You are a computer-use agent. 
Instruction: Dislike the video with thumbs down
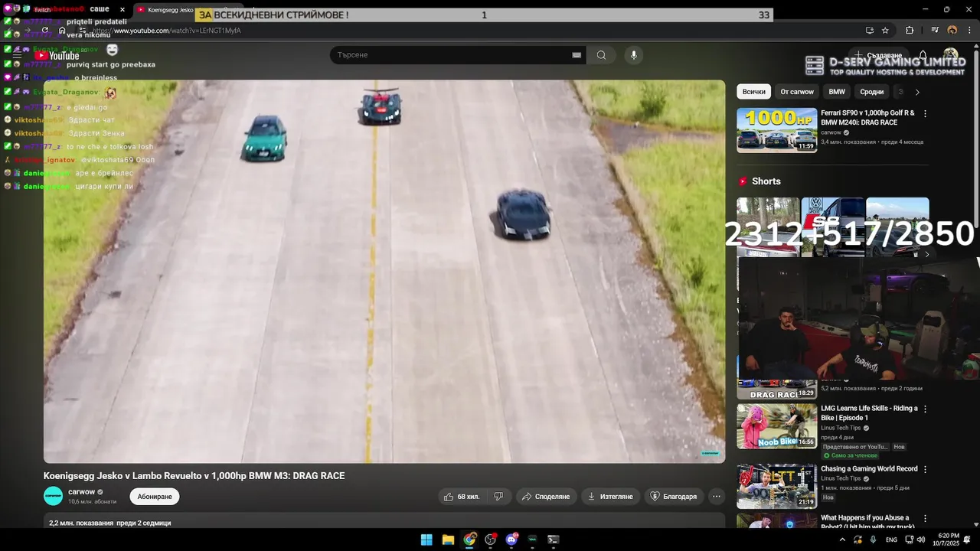[498, 497]
